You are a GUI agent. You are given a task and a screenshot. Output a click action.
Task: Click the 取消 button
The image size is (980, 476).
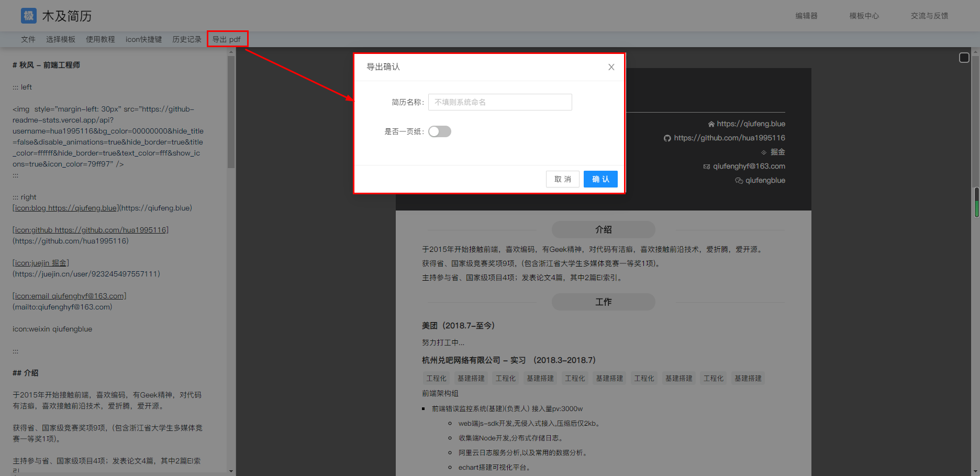pos(563,179)
